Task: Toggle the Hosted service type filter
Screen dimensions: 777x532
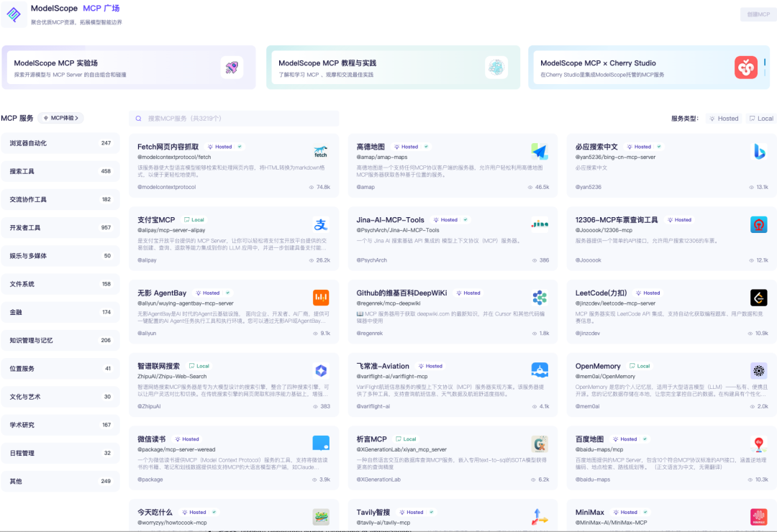Action: tap(723, 119)
